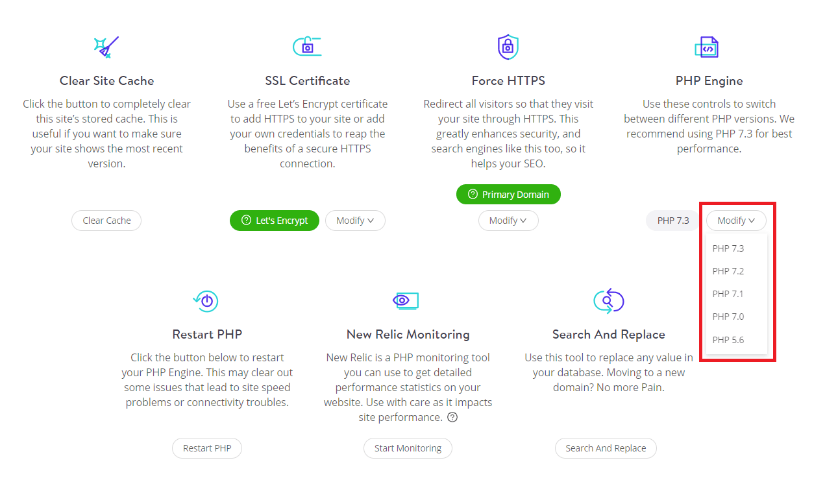This screenshot has height=504, width=825.
Task: Click the SSL Certificate padlock icon
Action: [306, 45]
